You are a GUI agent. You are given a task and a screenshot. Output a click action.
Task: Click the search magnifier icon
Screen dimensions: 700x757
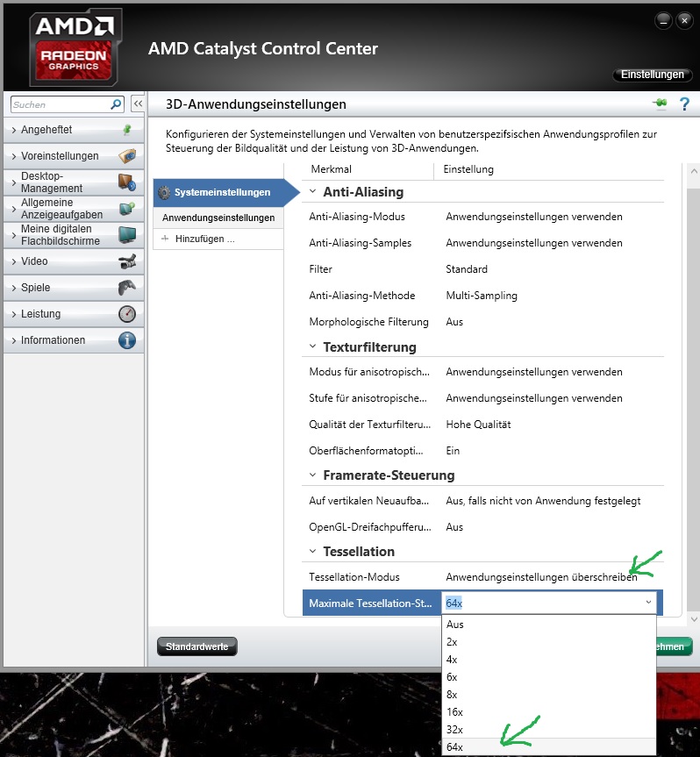click(116, 104)
